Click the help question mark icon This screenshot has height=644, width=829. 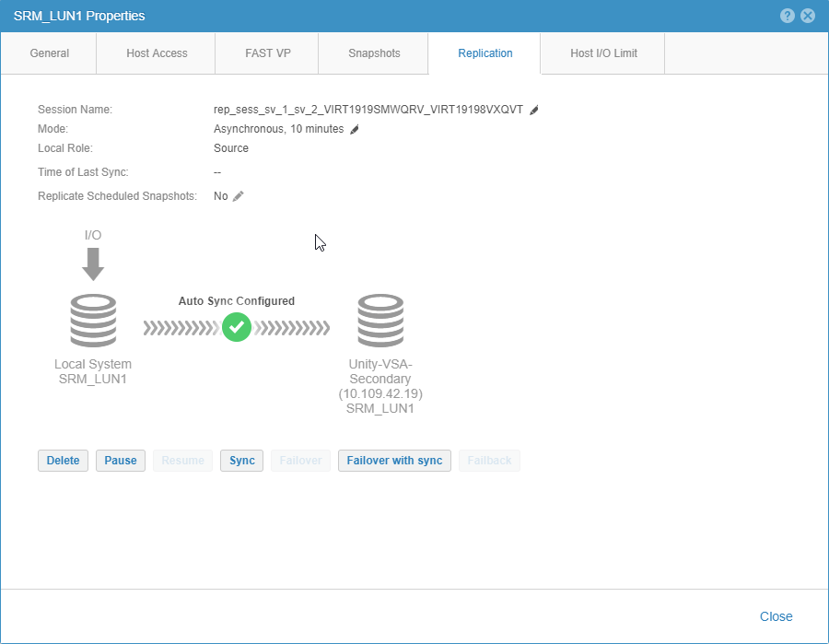pos(788,16)
